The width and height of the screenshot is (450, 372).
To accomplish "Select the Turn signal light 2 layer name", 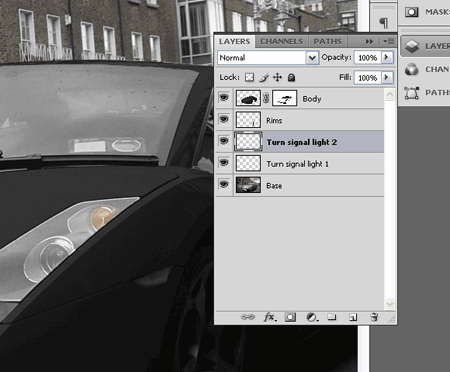I will 302,142.
